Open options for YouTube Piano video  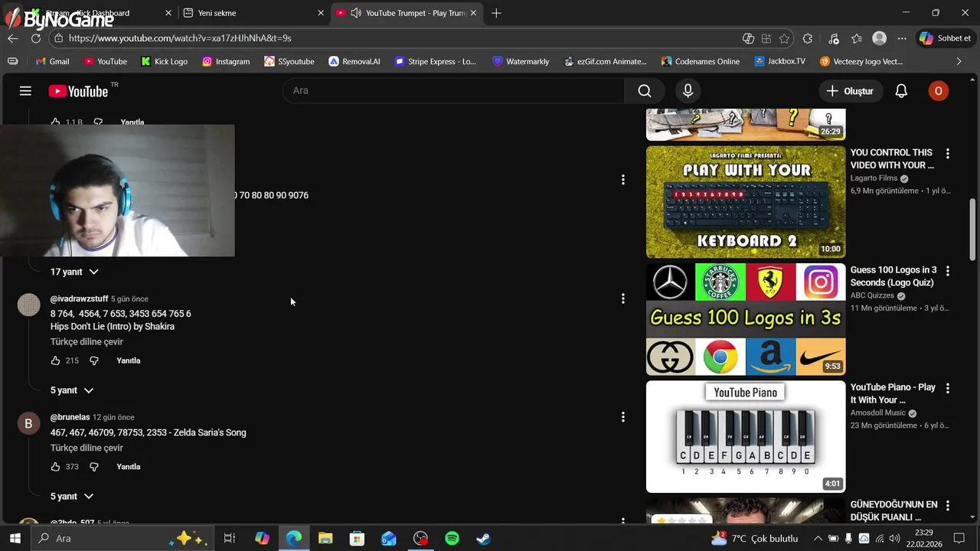[x=947, y=389]
